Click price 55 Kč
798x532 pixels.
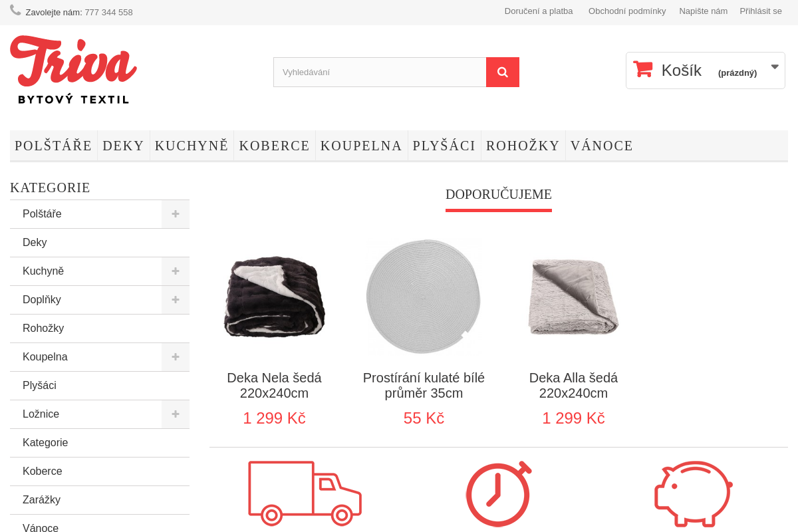pos(424,418)
